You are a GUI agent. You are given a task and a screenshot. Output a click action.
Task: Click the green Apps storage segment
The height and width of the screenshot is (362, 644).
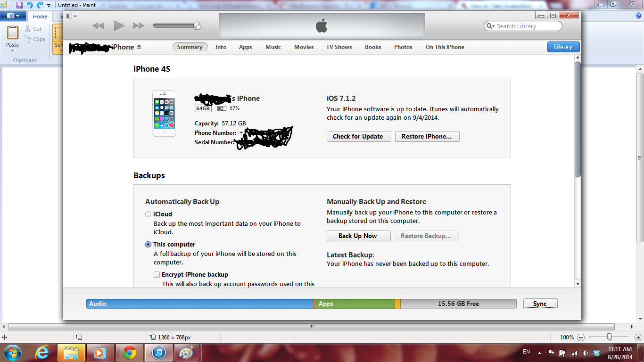(355, 304)
